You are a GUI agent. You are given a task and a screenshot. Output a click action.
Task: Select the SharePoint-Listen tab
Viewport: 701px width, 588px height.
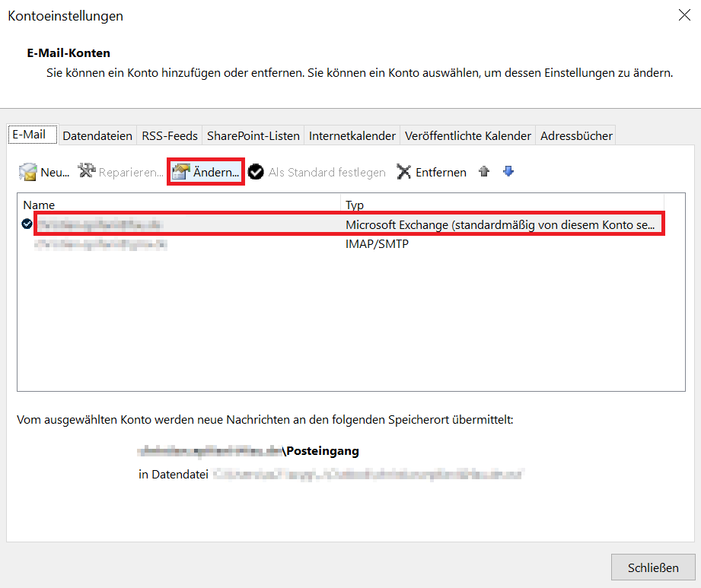[253, 135]
